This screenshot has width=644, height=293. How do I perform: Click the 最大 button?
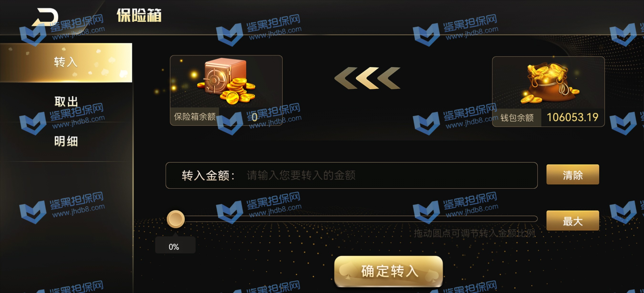pyautogui.click(x=572, y=220)
